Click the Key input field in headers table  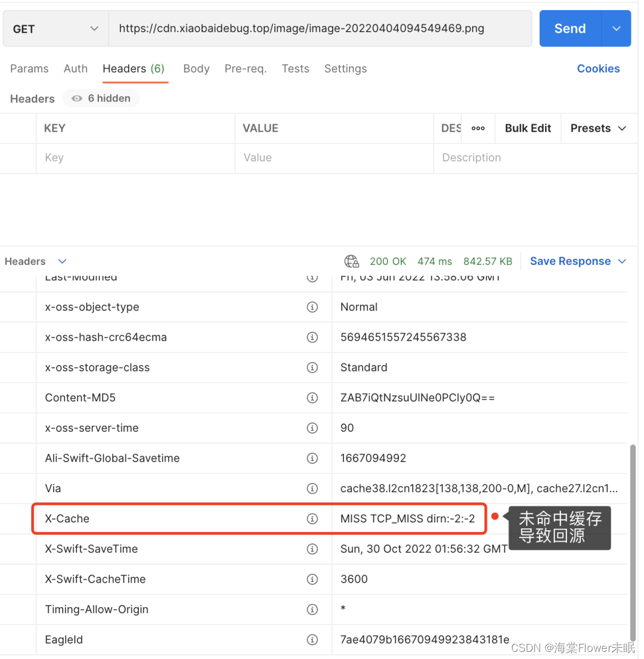point(135,157)
